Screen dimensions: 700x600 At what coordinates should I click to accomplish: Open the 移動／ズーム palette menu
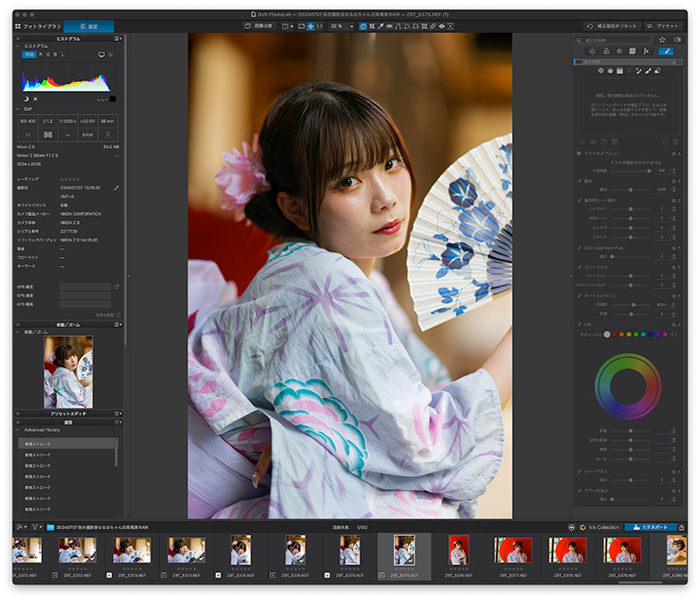(118, 324)
